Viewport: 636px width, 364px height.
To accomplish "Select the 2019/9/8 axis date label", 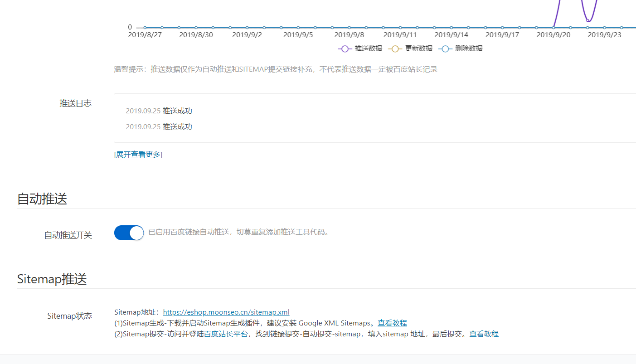I will pyautogui.click(x=350, y=35).
